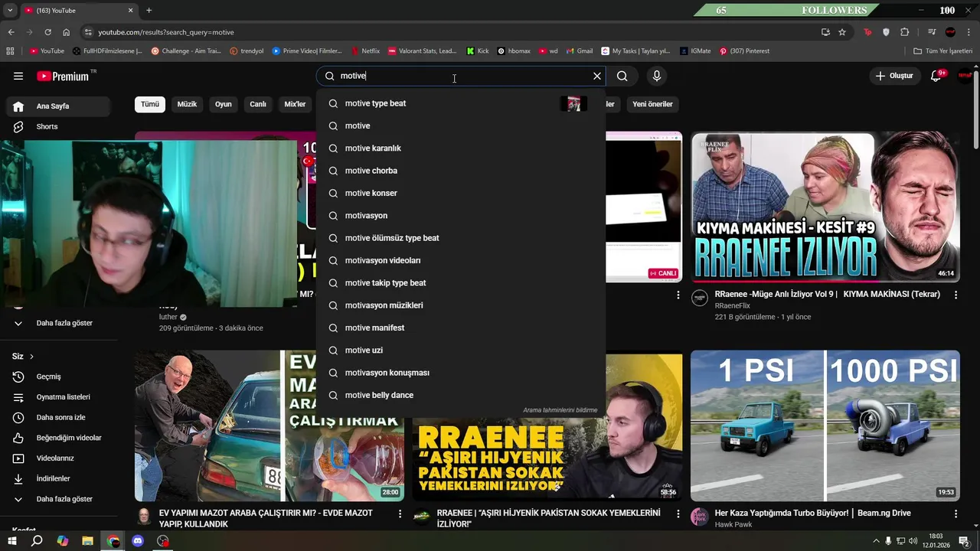Open the luther channel link
This screenshot has width=980, height=551.
(x=168, y=317)
